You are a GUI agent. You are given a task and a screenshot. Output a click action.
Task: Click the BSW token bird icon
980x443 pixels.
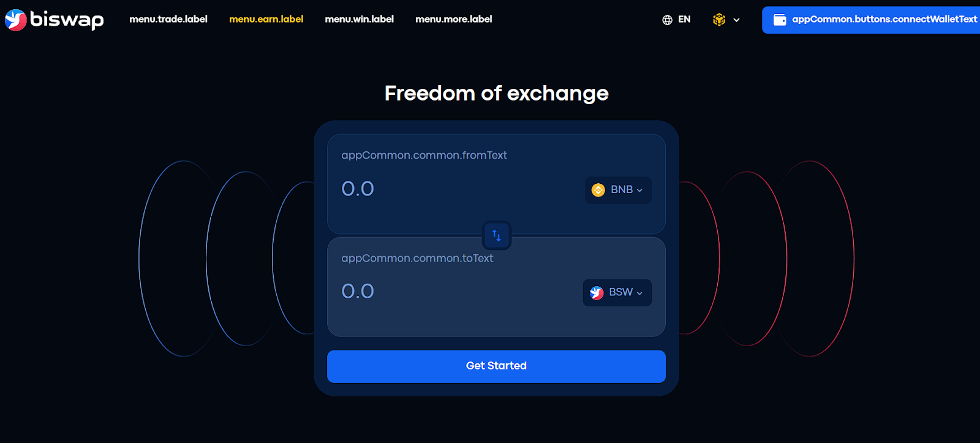pos(597,293)
